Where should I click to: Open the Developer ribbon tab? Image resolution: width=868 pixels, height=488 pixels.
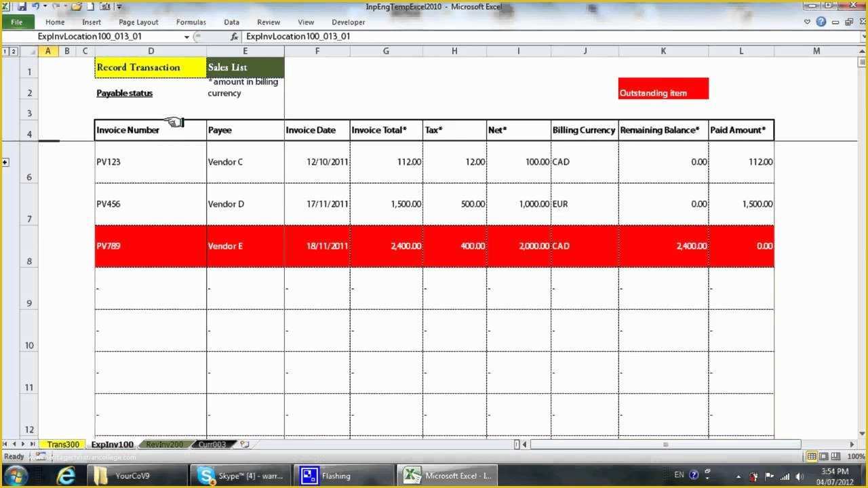pyautogui.click(x=349, y=22)
